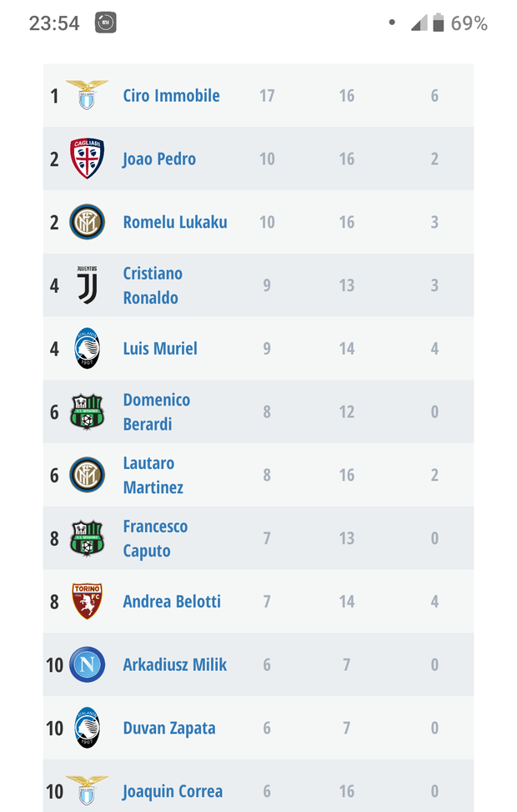Screen dimensions: 517x812
Task: Select Cristiano Ronaldo's name link
Action: [x=153, y=285]
